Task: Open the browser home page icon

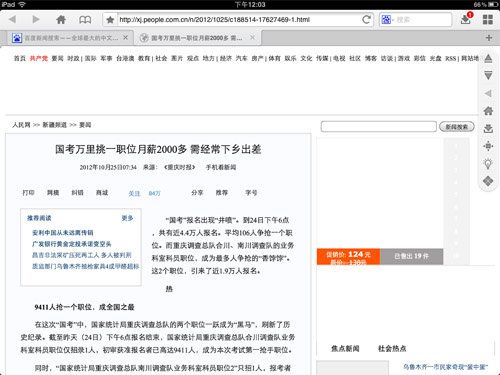Action: [61, 19]
